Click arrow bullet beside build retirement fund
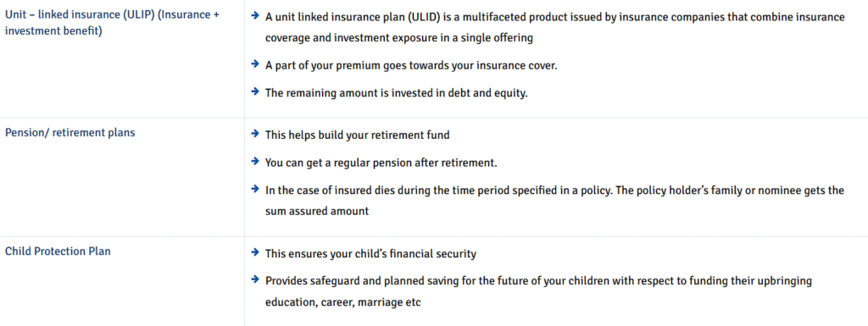The width and height of the screenshot is (868, 326). tap(254, 134)
